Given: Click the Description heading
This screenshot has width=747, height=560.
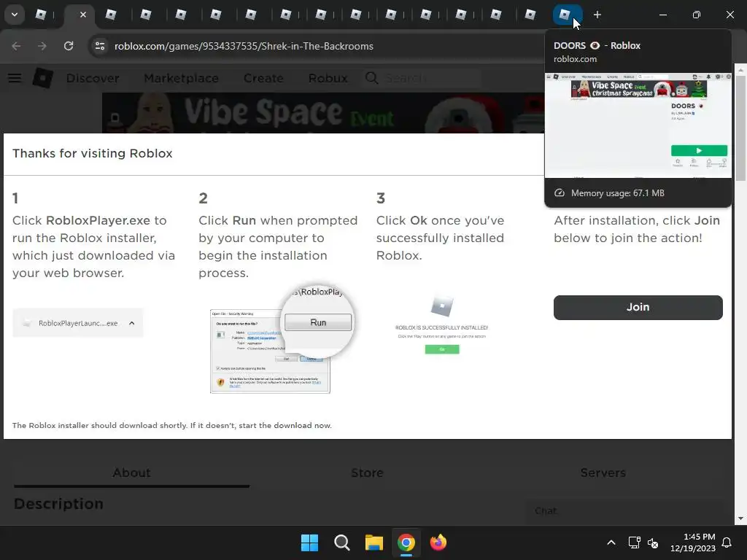Looking at the screenshot, I should pos(58,504).
